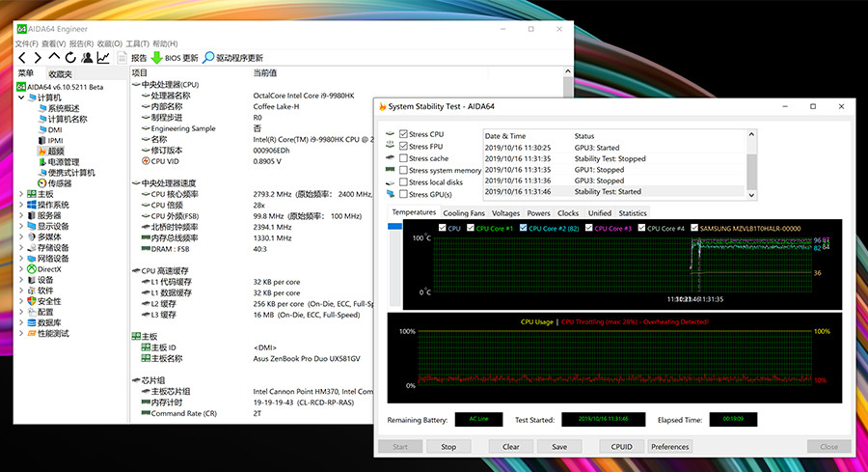The image size is (868, 472).
Task: Click the green BIOS update arrow icon
Action: point(156,58)
